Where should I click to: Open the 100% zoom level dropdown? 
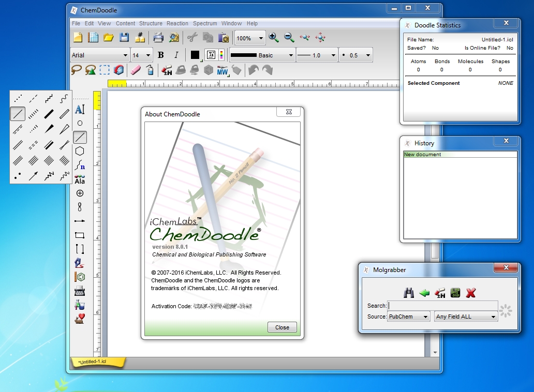click(x=250, y=38)
